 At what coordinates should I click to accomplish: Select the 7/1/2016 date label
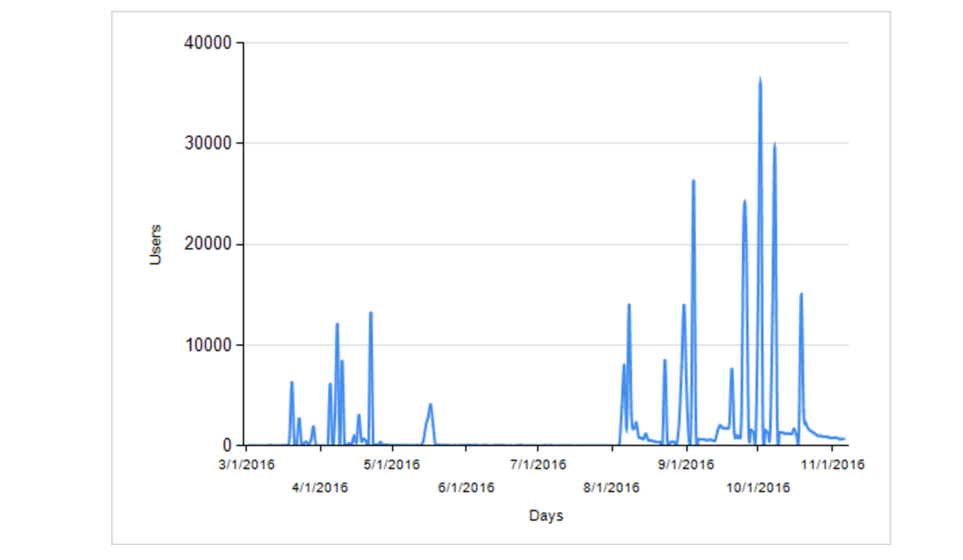(x=538, y=465)
